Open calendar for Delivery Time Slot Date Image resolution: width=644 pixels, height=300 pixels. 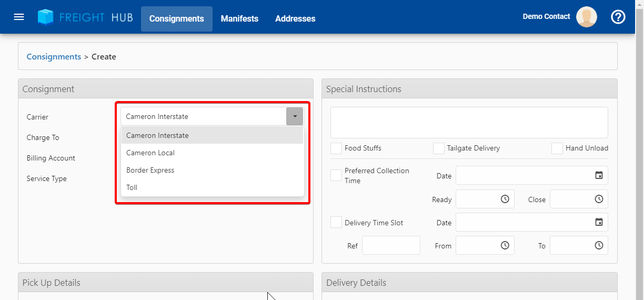tap(599, 222)
